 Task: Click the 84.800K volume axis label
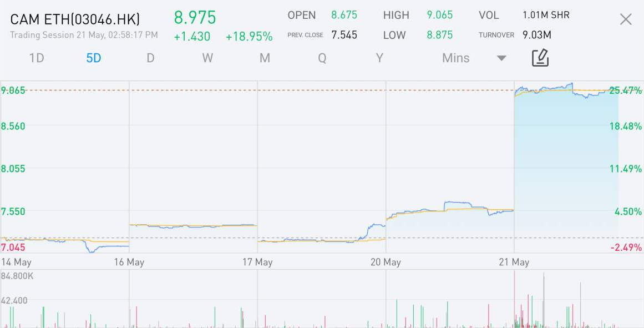(17, 275)
